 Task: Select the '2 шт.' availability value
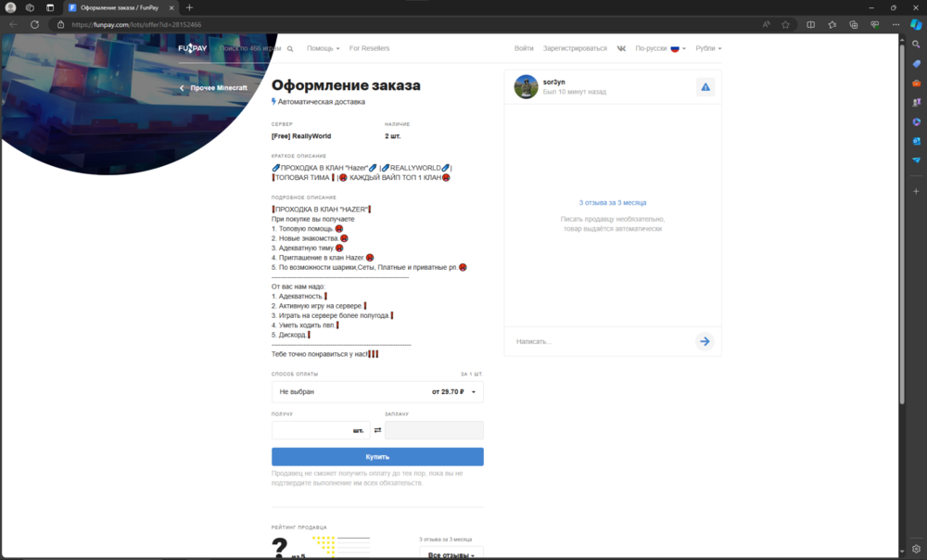392,136
